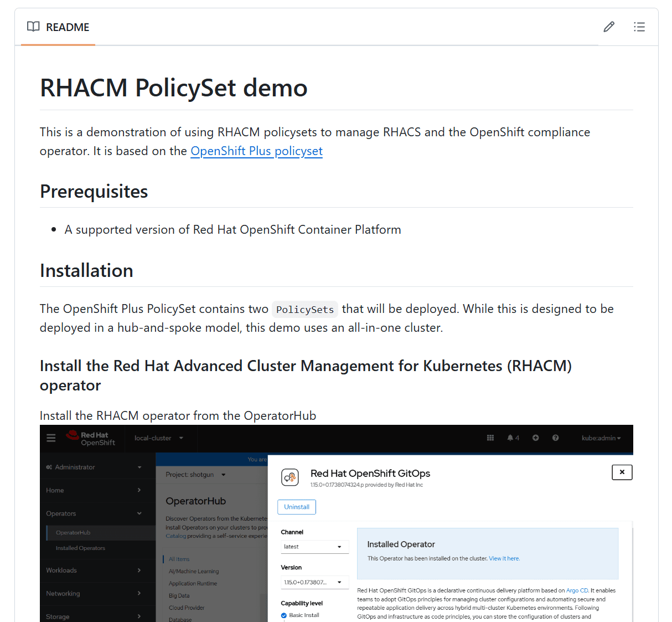The width and height of the screenshot is (672, 622).
Task: Follow the Argo CD link
Action: click(577, 590)
